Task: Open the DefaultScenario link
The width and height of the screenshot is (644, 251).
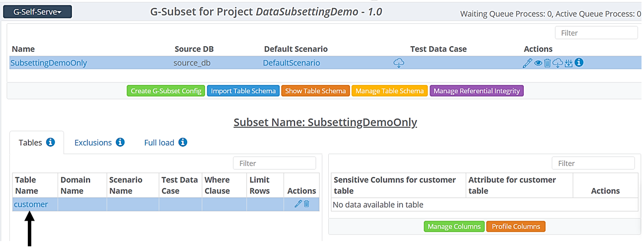Action: pos(291,63)
